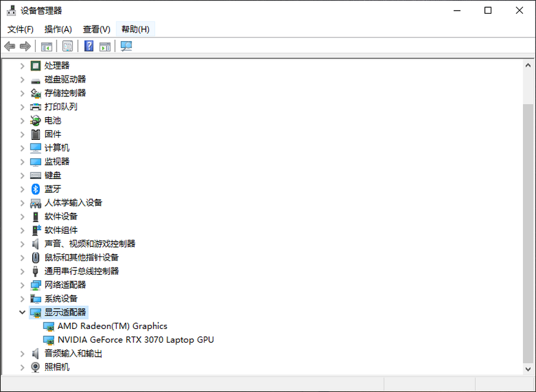Click the 电池 battery icon

(36, 121)
